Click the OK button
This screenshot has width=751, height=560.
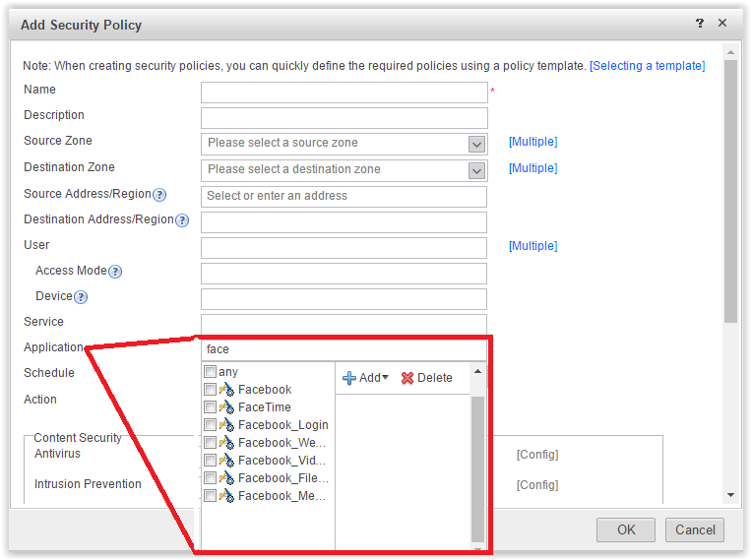[x=626, y=530]
